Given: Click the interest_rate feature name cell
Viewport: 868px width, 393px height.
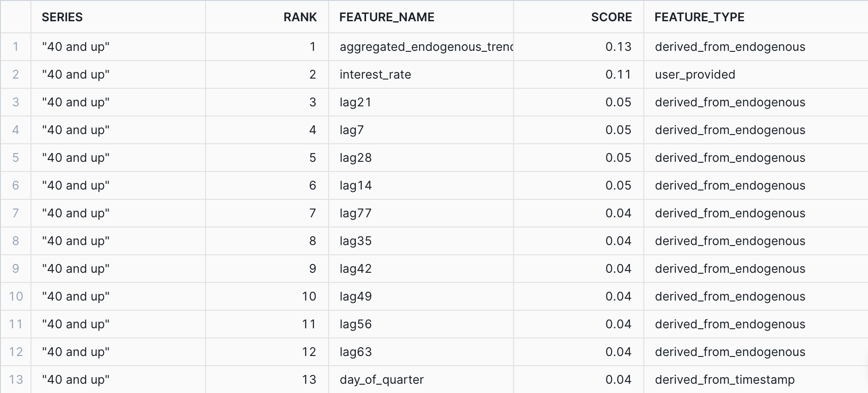Looking at the screenshot, I should [375, 74].
